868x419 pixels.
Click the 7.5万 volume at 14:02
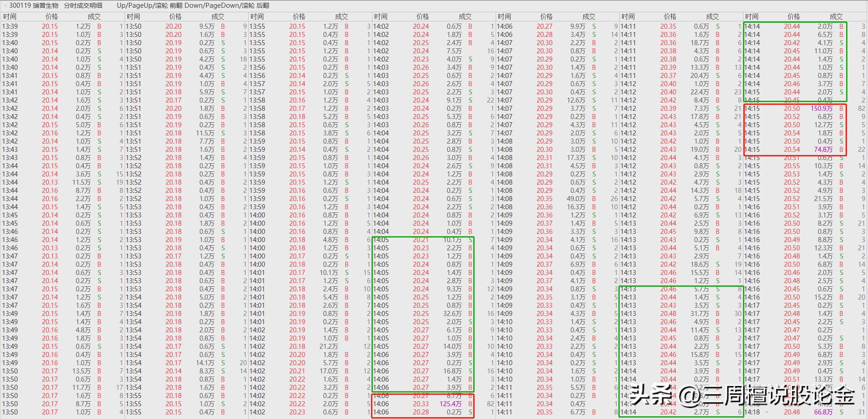coord(454,51)
